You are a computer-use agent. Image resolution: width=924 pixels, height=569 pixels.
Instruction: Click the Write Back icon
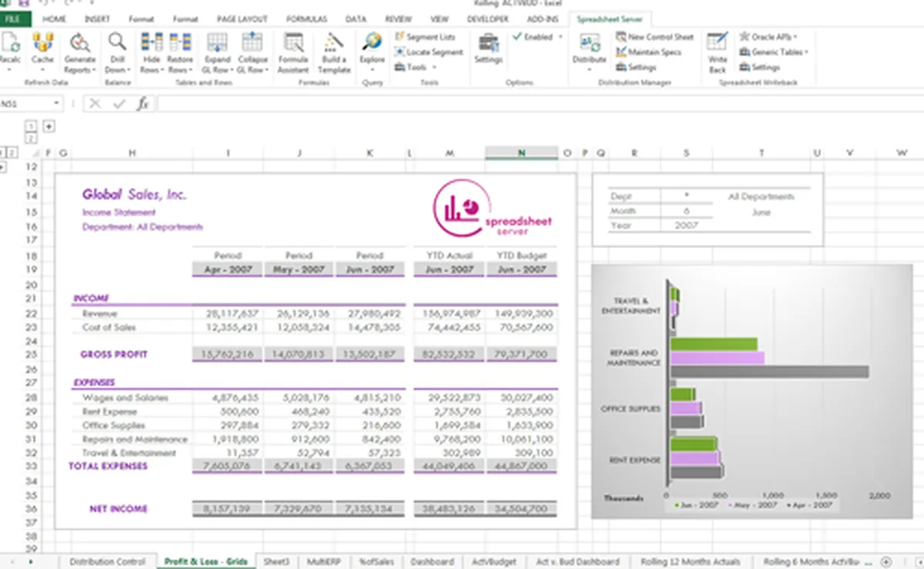pyautogui.click(x=718, y=42)
